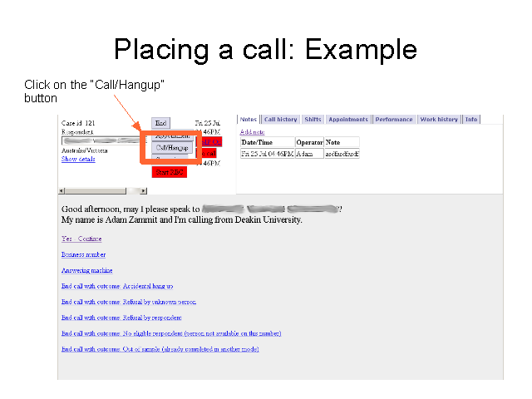This screenshot has width=532, height=399.
Task: End call with No eligible respondent outcome
Action: click(171, 333)
